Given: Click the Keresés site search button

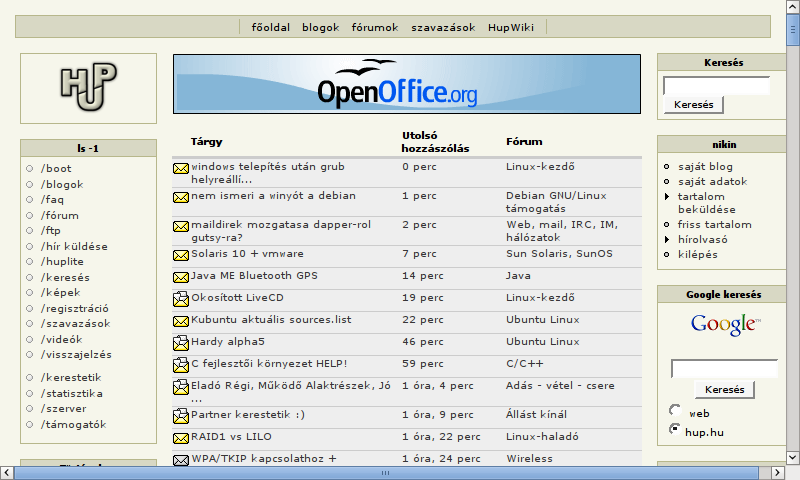Looking at the screenshot, I should tap(693, 105).
